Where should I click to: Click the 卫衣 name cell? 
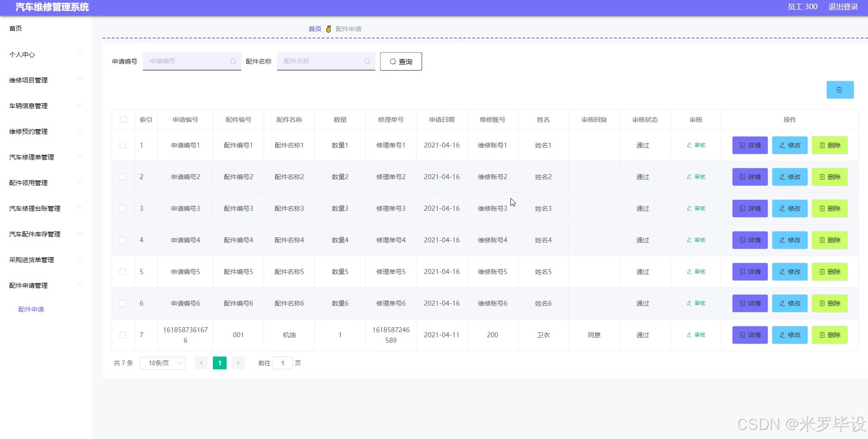(x=543, y=335)
